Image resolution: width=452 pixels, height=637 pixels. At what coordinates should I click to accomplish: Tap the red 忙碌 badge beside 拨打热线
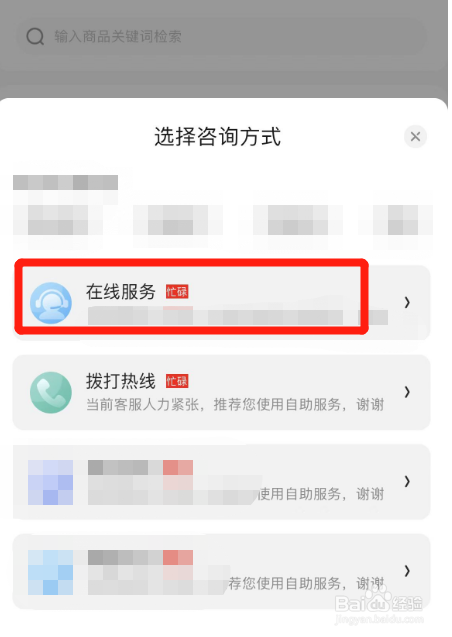(177, 381)
